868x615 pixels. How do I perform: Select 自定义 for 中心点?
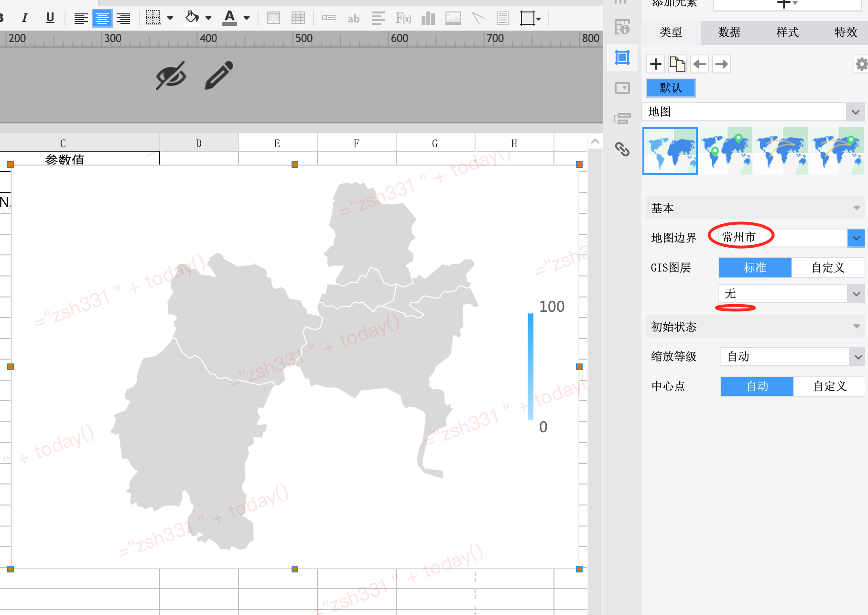coord(829,386)
